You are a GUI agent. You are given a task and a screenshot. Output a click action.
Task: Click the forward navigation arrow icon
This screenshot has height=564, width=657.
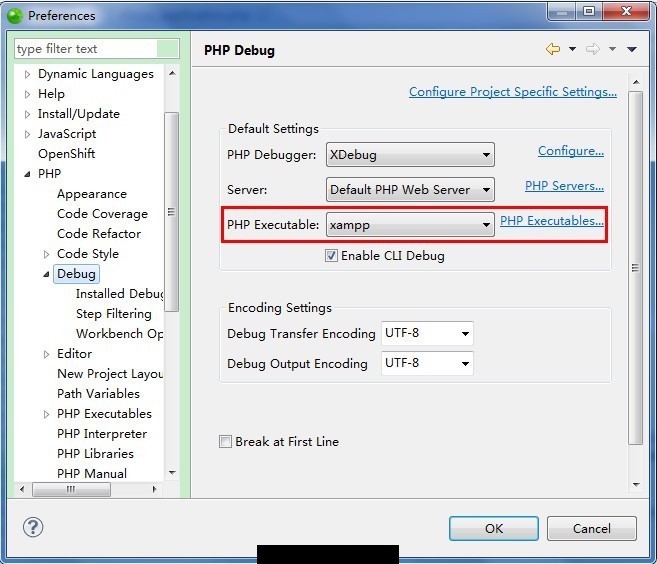click(592, 49)
